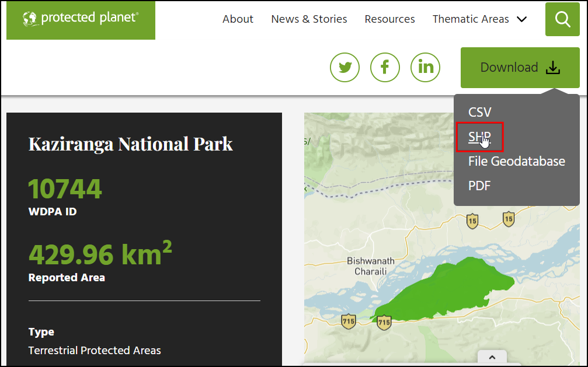Screen dimensions: 588x367
Task: Click the 429.96 km² reported area value
Action: [100, 253]
